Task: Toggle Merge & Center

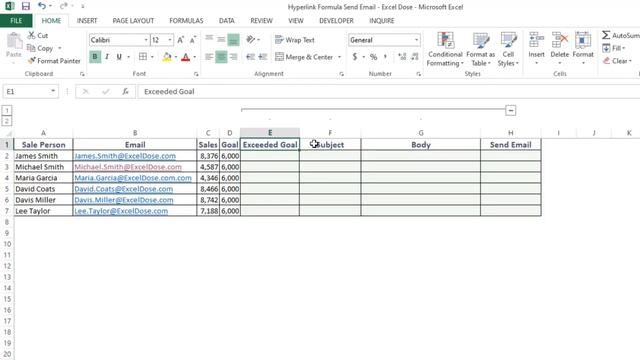Action: 304,57
